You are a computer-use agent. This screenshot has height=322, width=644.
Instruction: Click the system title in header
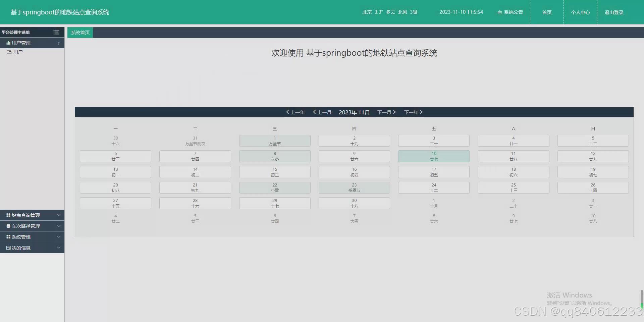point(60,12)
